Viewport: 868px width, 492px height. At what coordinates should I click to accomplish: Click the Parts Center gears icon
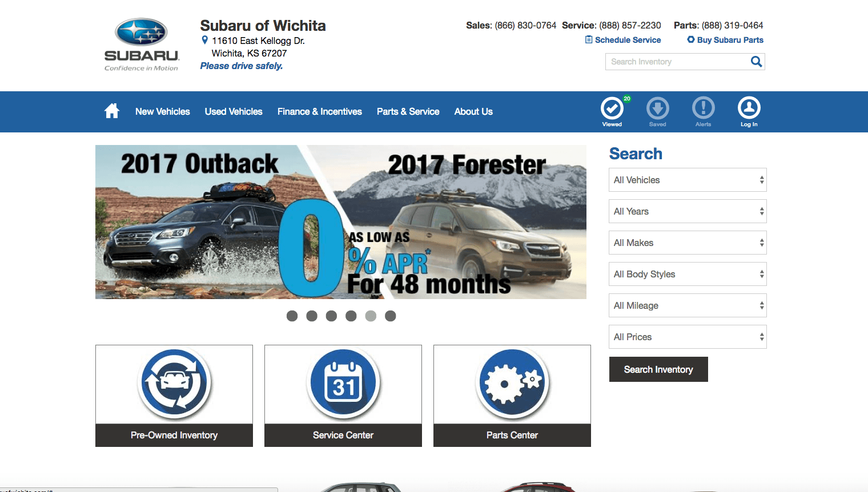pos(512,382)
